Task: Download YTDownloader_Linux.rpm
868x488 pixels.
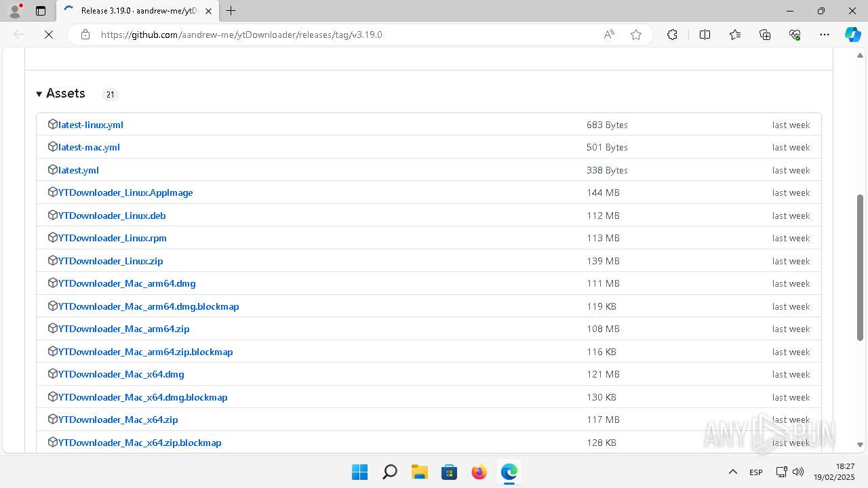Action: pos(113,238)
